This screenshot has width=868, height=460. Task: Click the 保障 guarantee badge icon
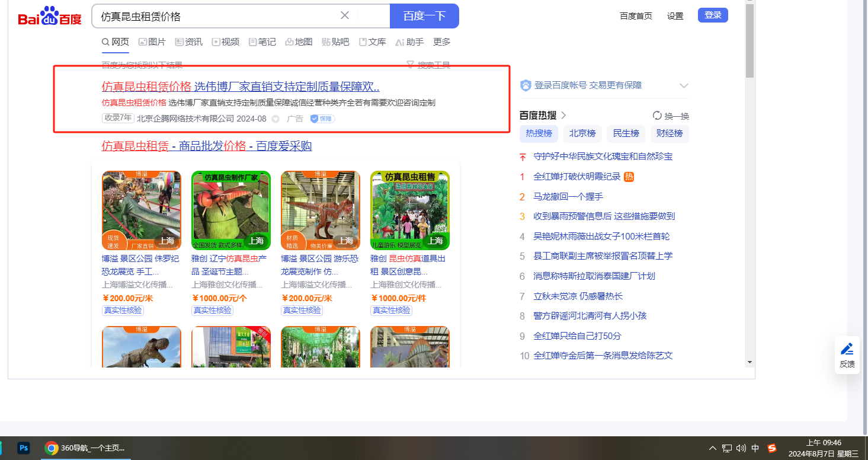[323, 119]
